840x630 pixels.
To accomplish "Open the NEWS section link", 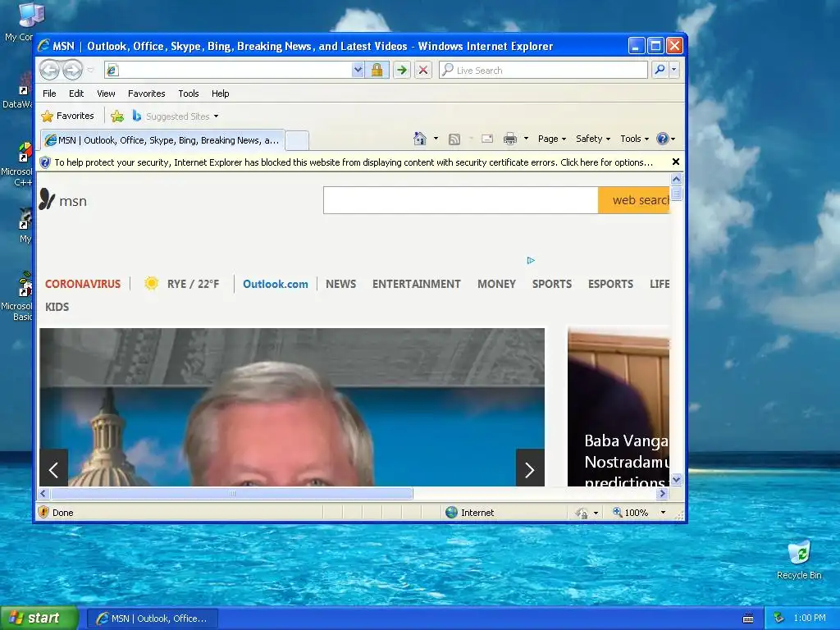I will click(340, 284).
